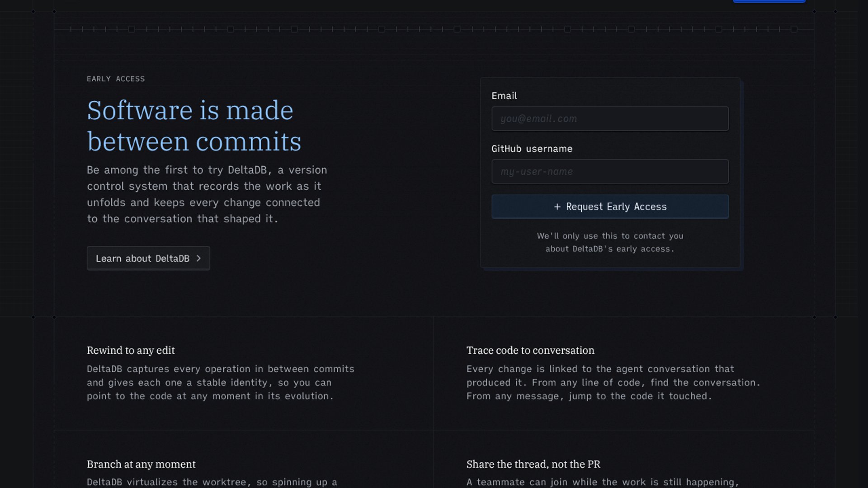
Task: Select the "Software is made between commits" headline
Action: (x=194, y=126)
